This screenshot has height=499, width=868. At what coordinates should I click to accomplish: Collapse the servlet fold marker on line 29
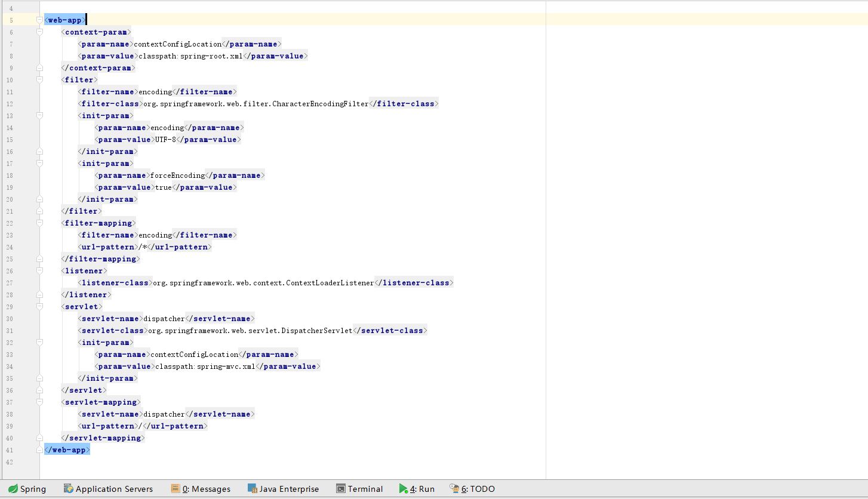(x=39, y=307)
